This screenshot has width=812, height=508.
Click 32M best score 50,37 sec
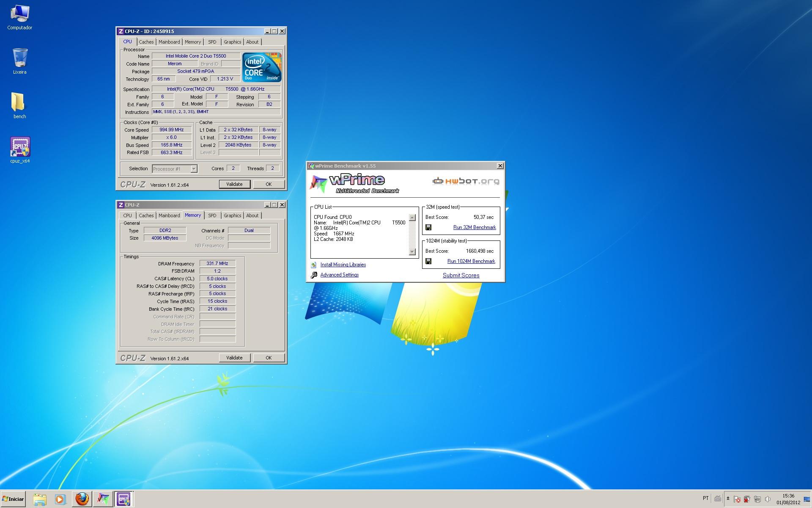click(483, 217)
